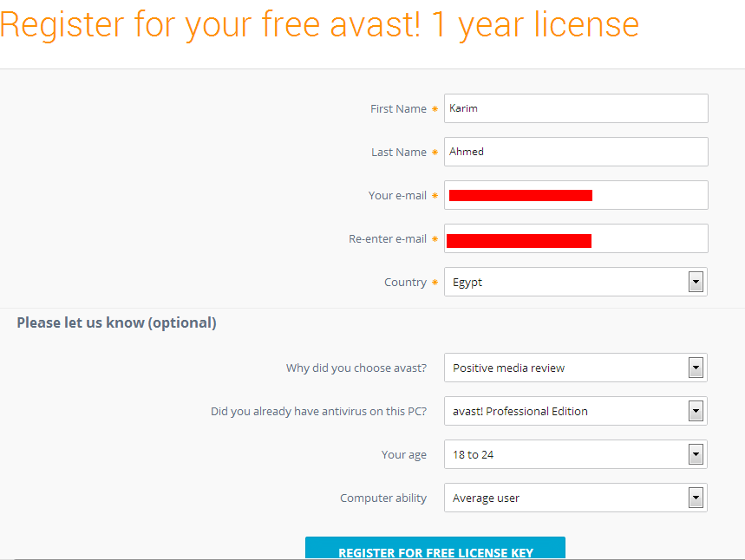Image resolution: width=745 pixels, height=560 pixels.
Task: Open the existing antivirus dropdown list
Action: 576,411
